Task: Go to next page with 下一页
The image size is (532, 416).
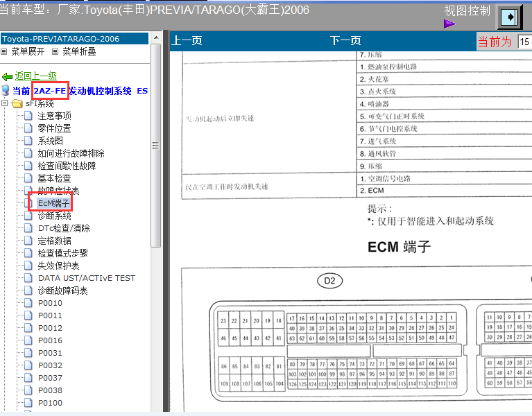Action: click(345, 41)
